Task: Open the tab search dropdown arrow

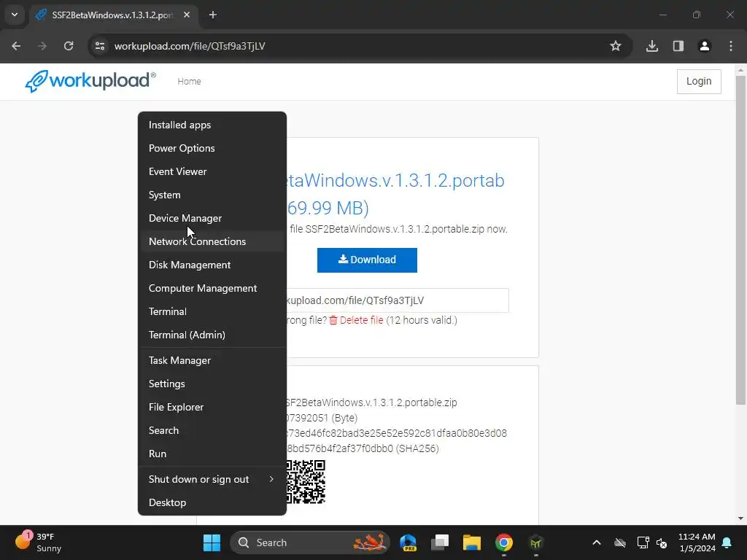Action: click(15, 15)
